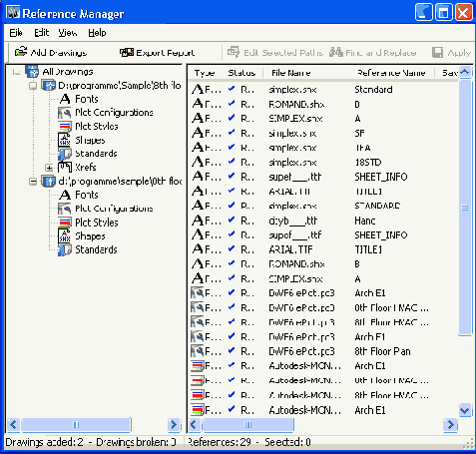This screenshot has width=476, height=454.
Task: Sort by the File Name column header
Action: tap(291, 73)
